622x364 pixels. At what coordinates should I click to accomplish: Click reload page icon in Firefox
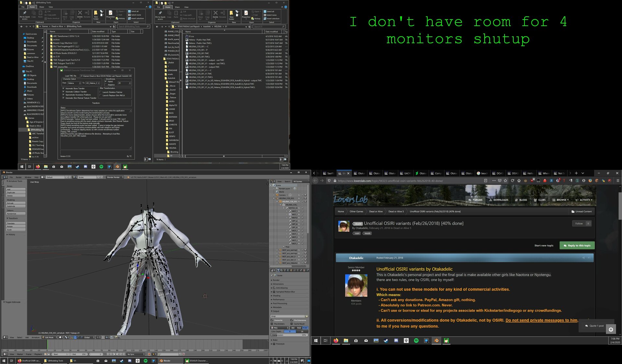(x=513, y=181)
